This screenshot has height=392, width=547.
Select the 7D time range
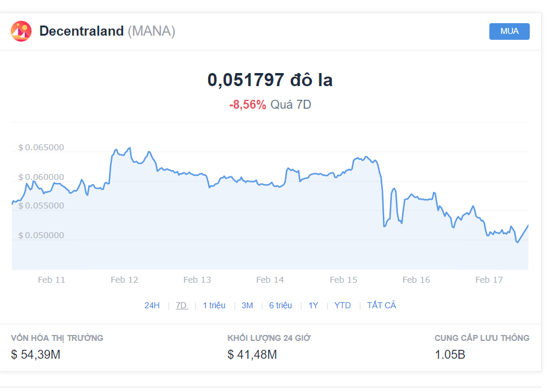[182, 306]
